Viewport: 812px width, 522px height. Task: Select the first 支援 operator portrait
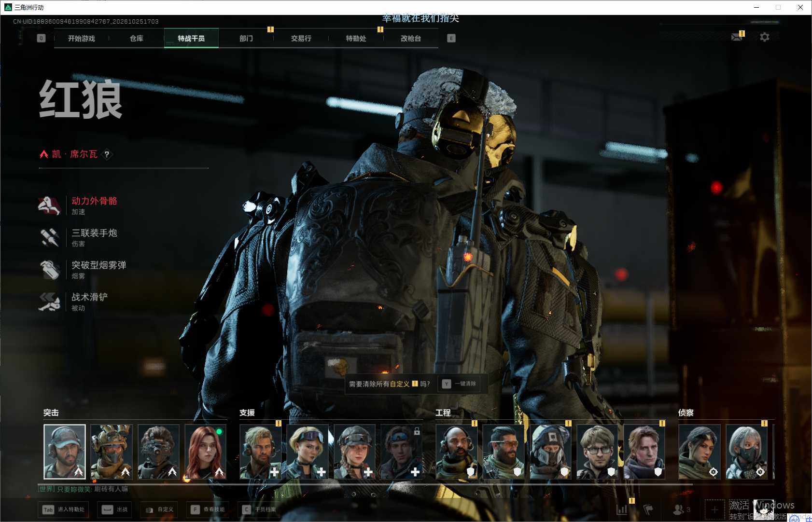261,452
